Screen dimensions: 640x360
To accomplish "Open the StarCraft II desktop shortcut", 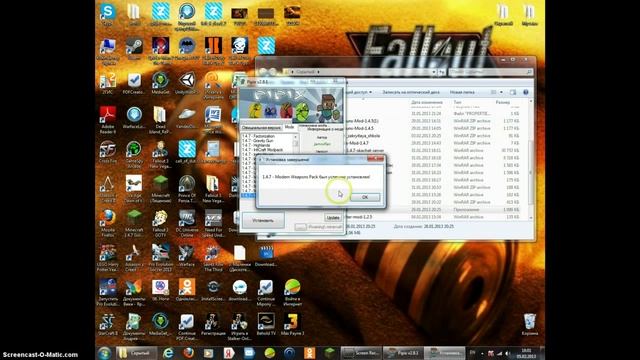I will (x=108, y=324).
